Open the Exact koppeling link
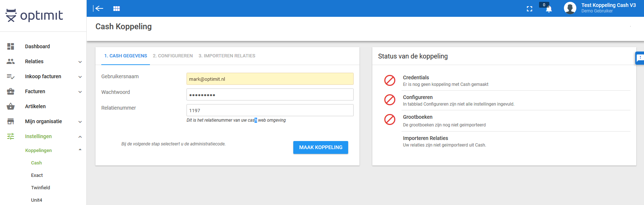This screenshot has height=205, width=644. (x=37, y=175)
